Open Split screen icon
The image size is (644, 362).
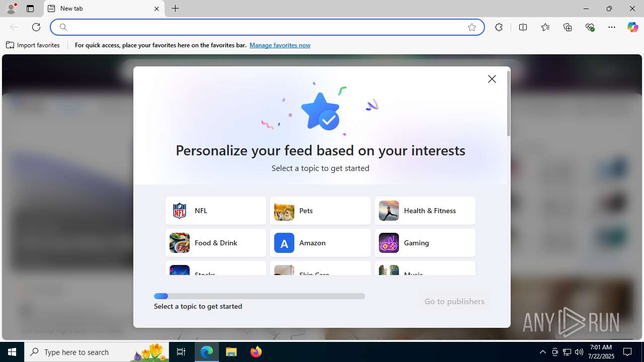523,27
